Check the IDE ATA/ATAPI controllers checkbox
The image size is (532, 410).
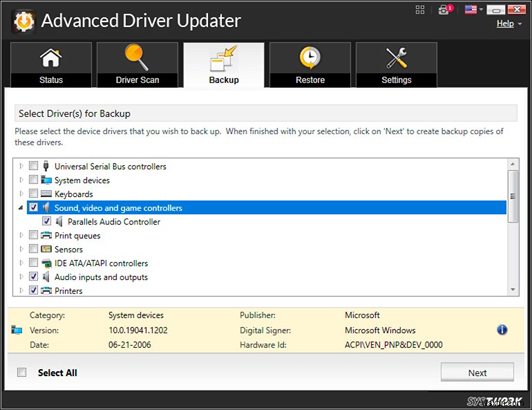33,263
